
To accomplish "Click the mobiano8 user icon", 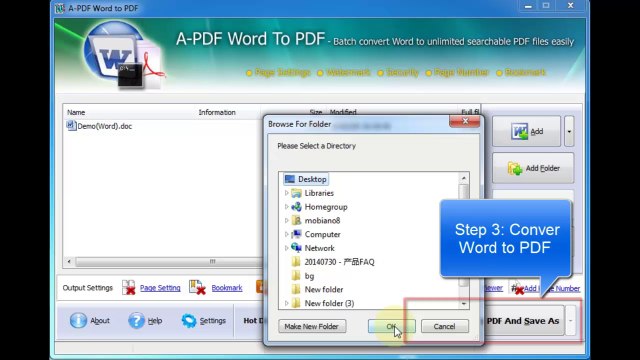I will 296,220.
